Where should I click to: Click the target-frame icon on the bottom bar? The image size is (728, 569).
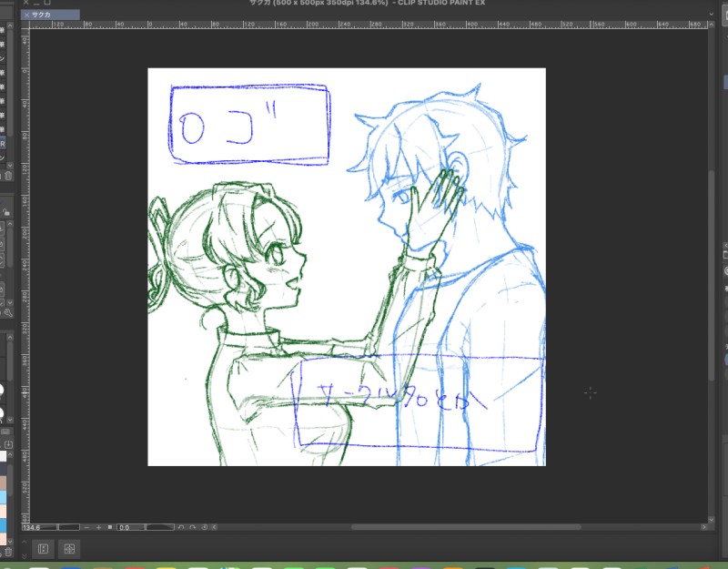[x=69, y=549]
